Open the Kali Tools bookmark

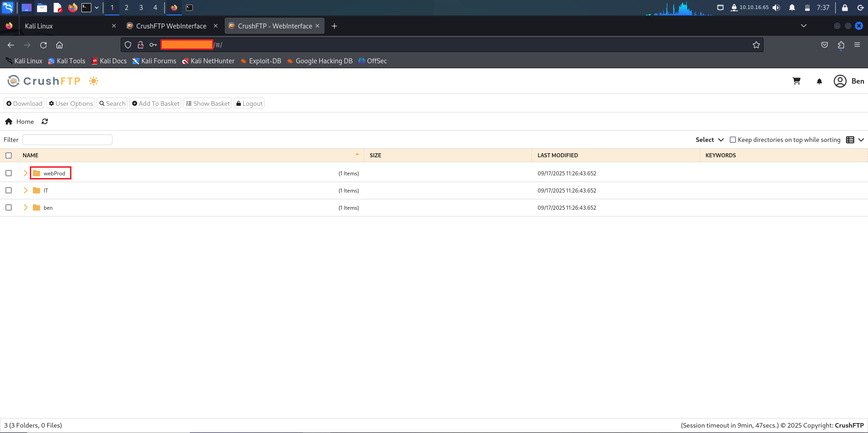pyautogui.click(x=67, y=61)
